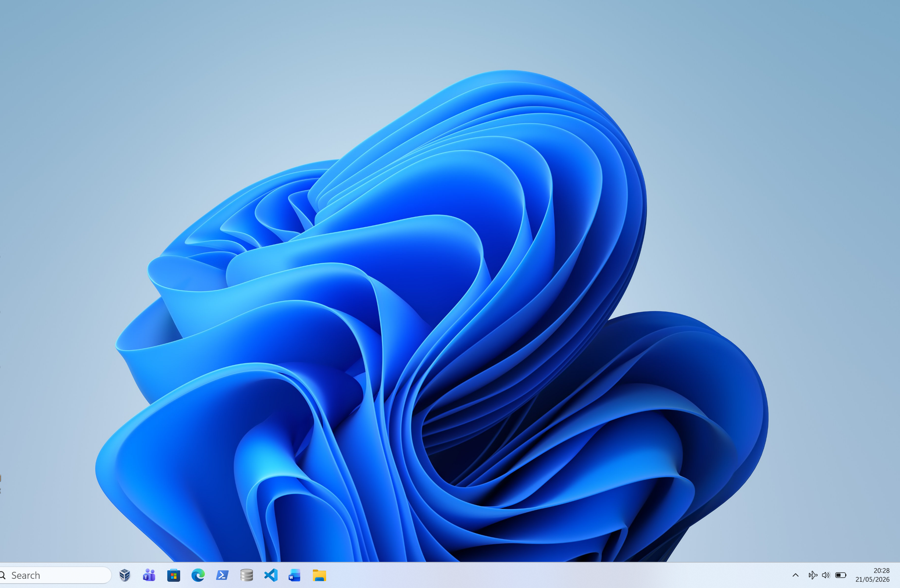Open VirtualBox from the taskbar
The image size is (900, 588).
125,575
